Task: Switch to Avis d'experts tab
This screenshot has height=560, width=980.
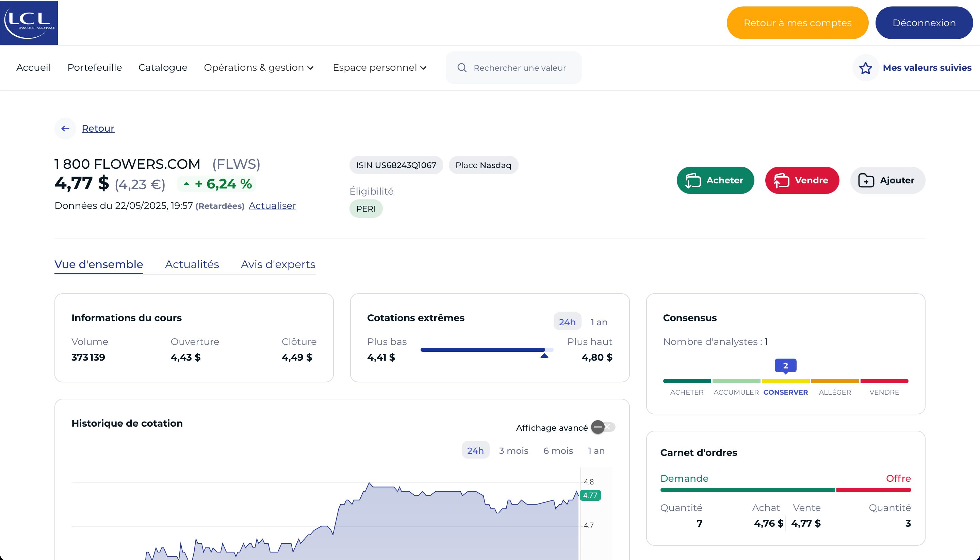Action: 278,265
